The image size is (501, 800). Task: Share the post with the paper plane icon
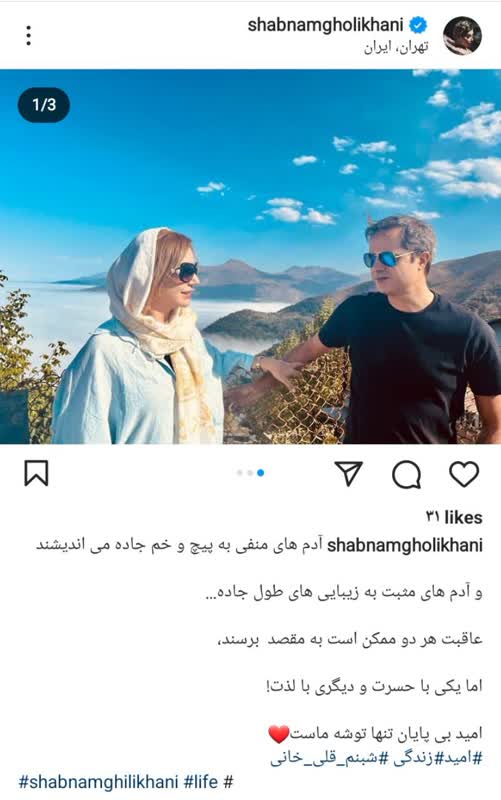(348, 473)
